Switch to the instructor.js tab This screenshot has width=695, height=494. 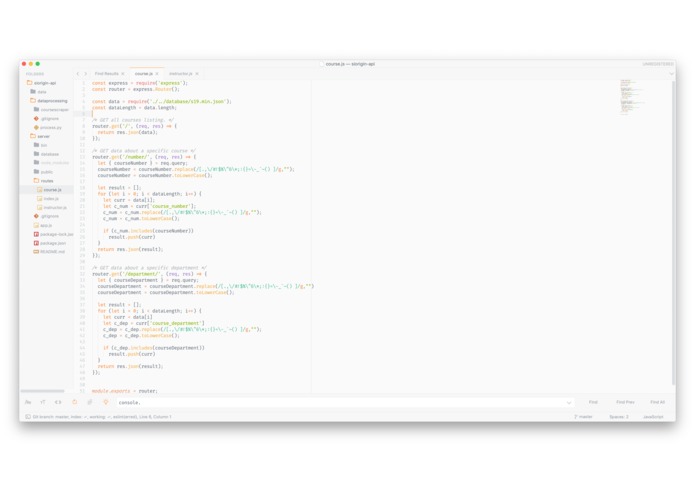pos(181,74)
